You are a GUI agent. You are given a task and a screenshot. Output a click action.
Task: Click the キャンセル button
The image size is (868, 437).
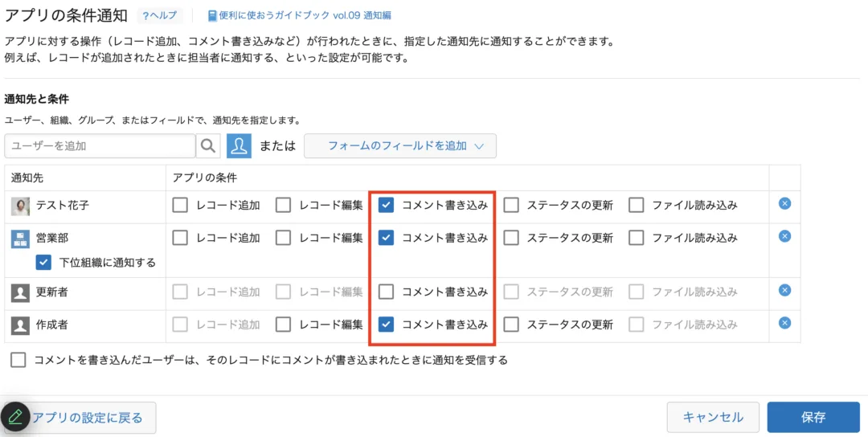tap(713, 417)
